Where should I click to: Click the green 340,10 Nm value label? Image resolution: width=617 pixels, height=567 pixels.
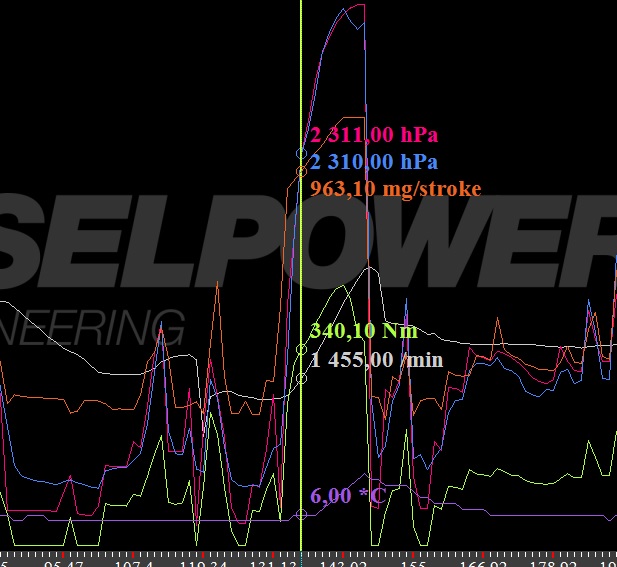[364, 331]
